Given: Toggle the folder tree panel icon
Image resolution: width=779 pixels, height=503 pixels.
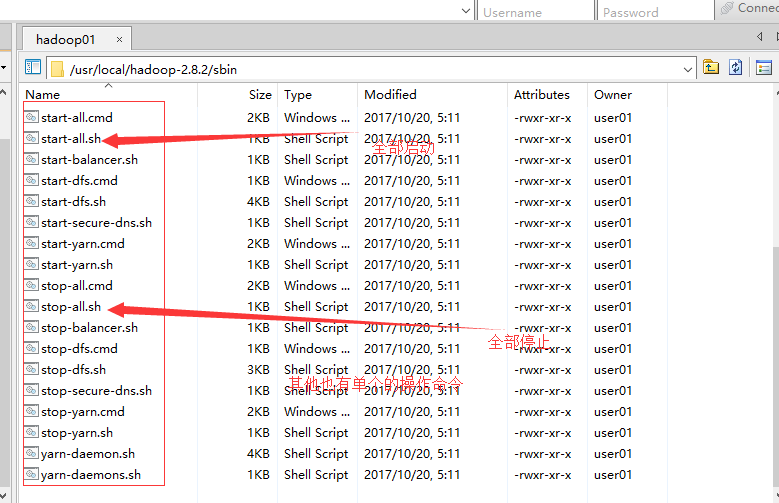Looking at the screenshot, I should (33, 67).
